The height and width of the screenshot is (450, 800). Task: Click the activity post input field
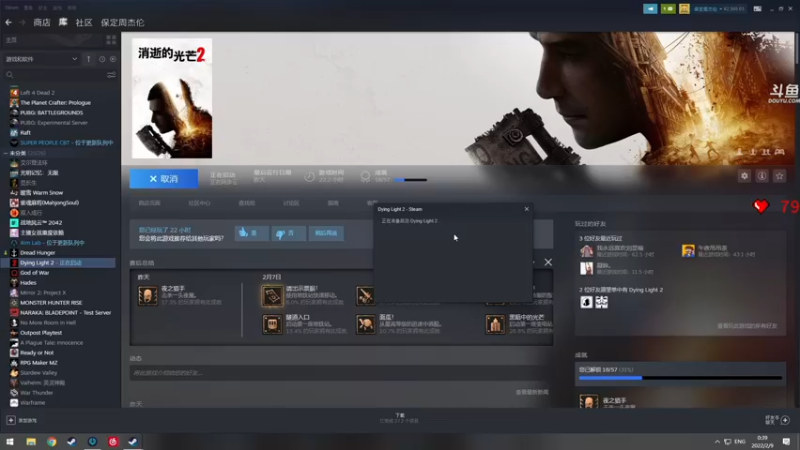[x=339, y=373]
